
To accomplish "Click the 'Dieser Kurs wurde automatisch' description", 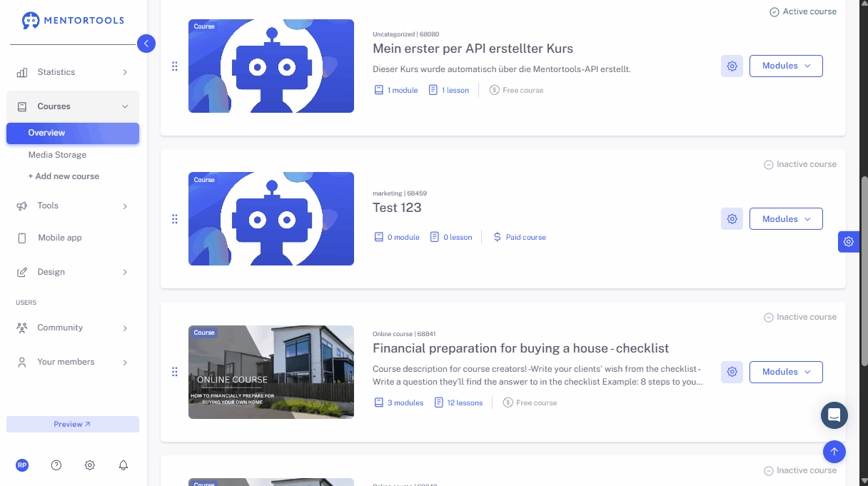I will pyautogui.click(x=502, y=69).
